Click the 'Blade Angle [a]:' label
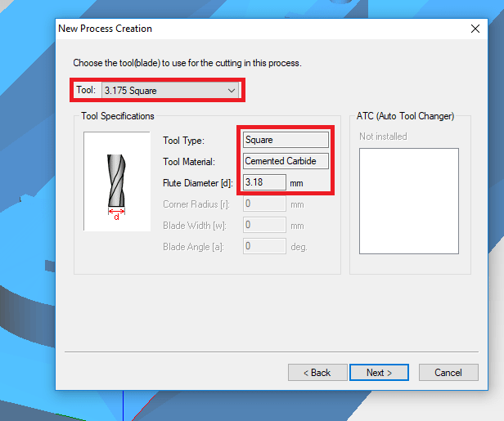The height and width of the screenshot is (421, 504). coord(193,247)
